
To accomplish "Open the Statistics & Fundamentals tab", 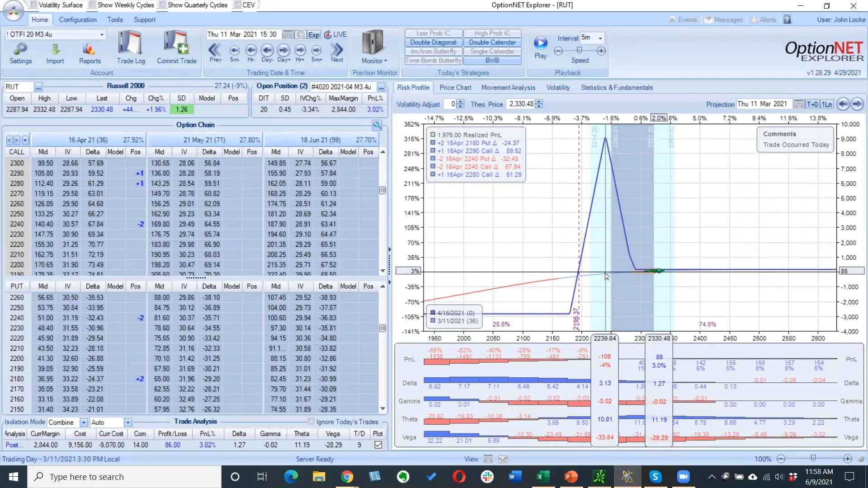I will click(617, 88).
